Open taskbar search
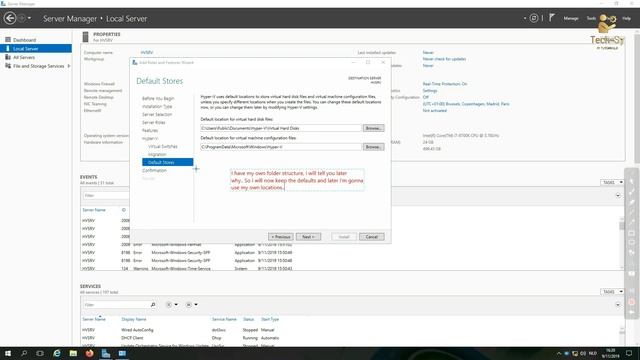The height and width of the screenshot is (360, 640). (24, 353)
